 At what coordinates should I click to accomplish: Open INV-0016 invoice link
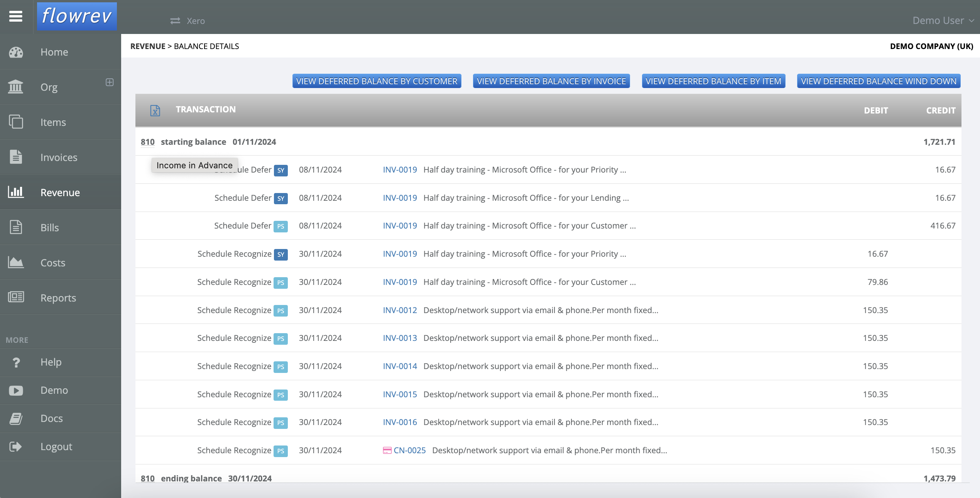pos(400,422)
